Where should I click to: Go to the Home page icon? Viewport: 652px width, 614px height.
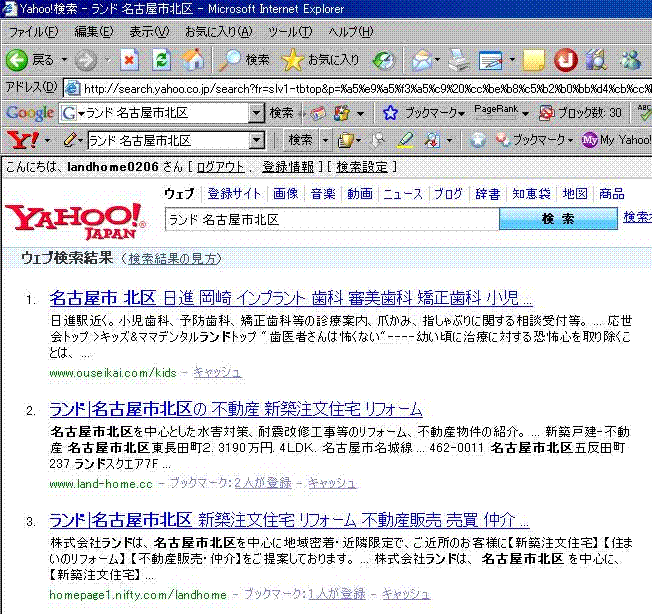(x=192, y=60)
